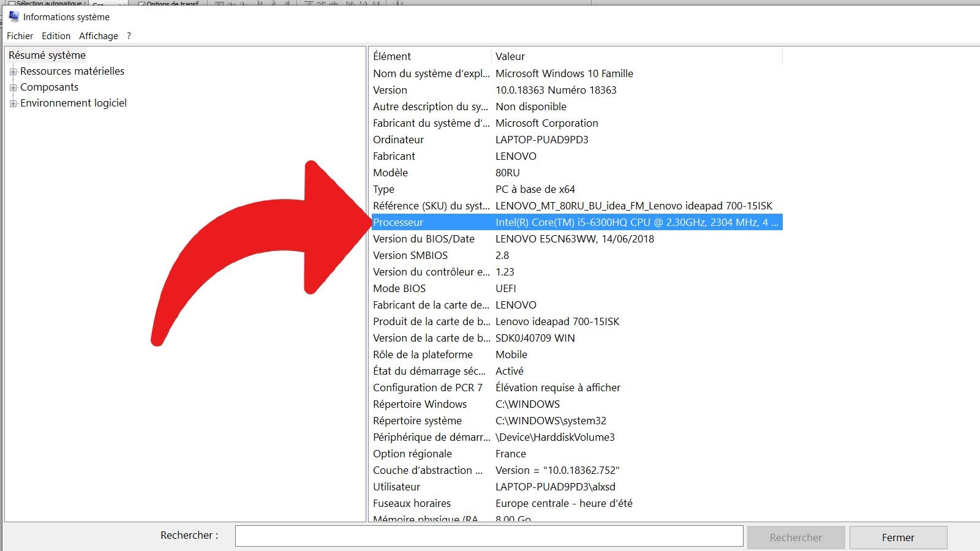The width and height of the screenshot is (980, 551).
Task: Select the Processeur row
Action: (x=576, y=222)
